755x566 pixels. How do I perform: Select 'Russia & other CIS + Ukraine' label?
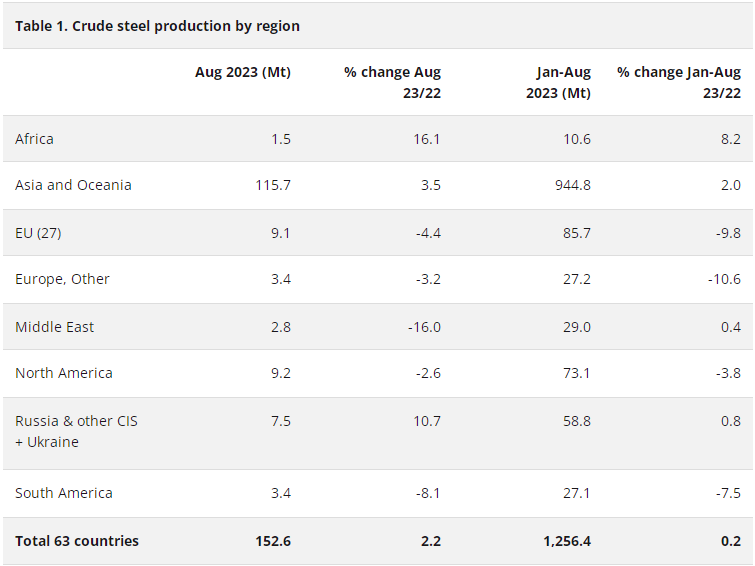coord(76,431)
